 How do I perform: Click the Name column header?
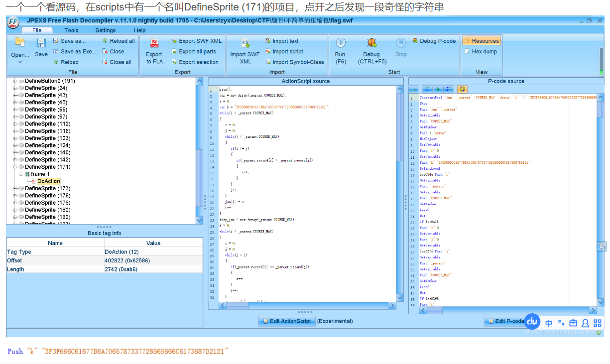55,243
